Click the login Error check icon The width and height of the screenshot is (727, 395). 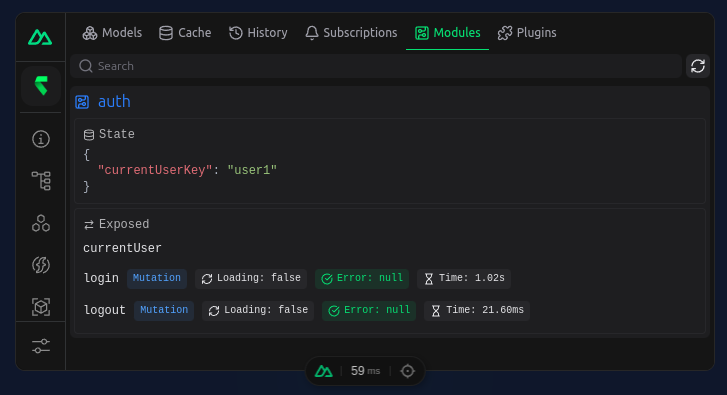coord(327,279)
